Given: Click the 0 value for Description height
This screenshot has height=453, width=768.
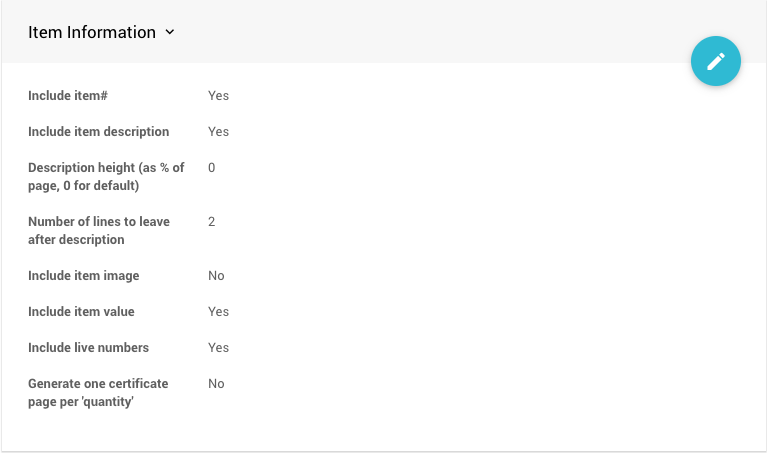Looking at the screenshot, I should click(x=212, y=168).
